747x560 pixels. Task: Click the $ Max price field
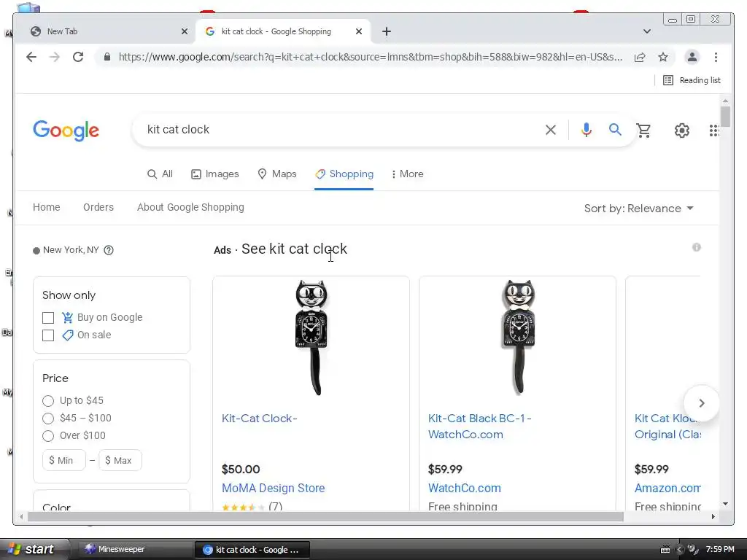coord(120,461)
